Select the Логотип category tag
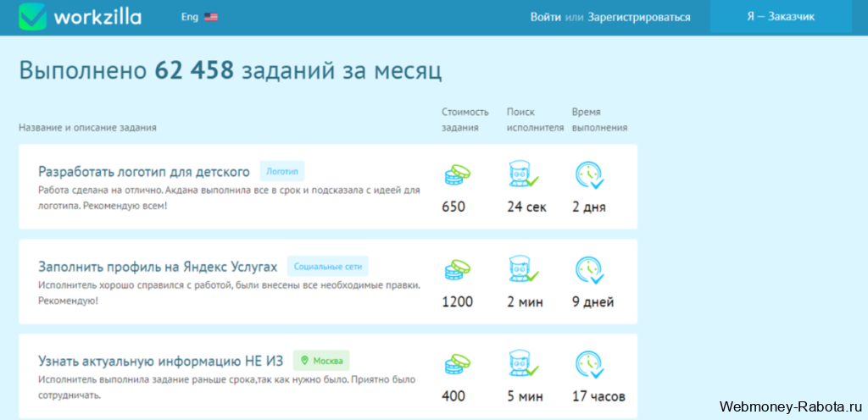 (x=282, y=172)
